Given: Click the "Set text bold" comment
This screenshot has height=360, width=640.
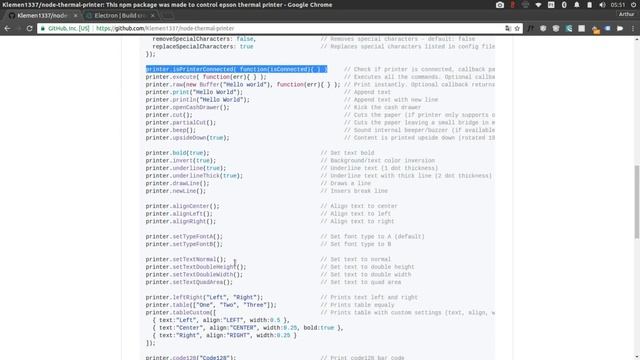Looking at the screenshot, I should point(347,153).
